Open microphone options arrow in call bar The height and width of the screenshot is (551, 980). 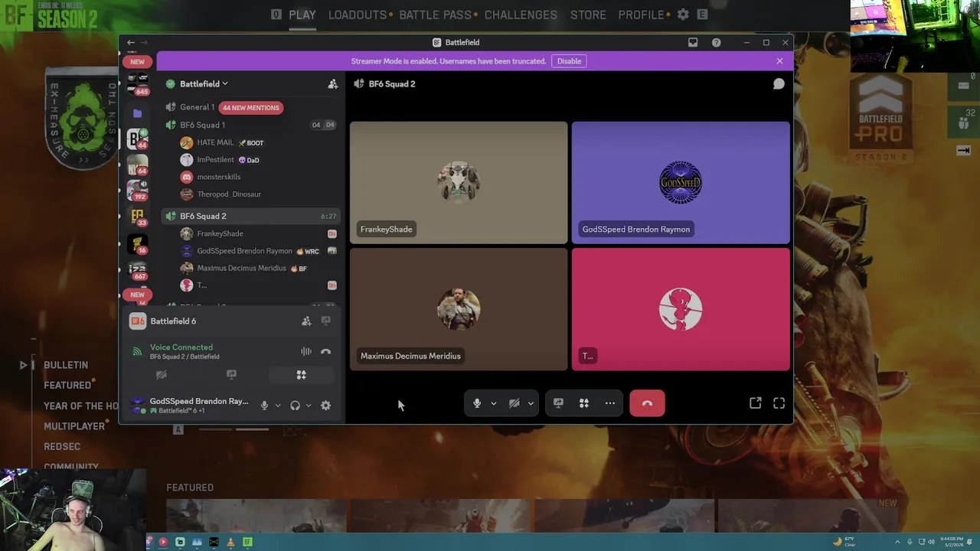point(494,403)
